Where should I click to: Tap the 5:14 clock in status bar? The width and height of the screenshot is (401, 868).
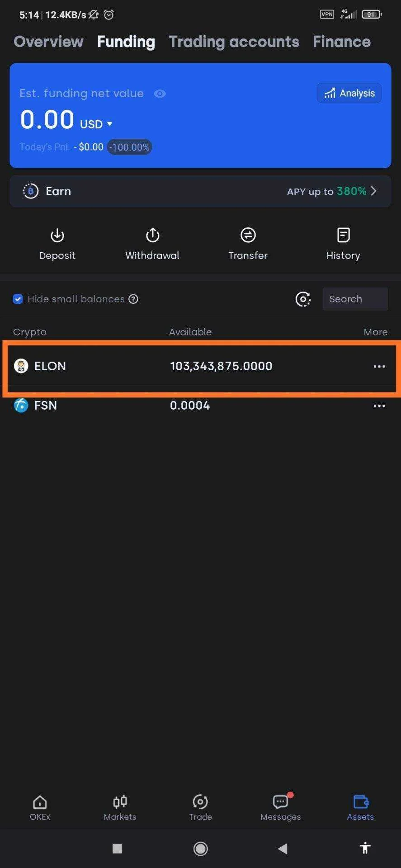click(x=29, y=15)
